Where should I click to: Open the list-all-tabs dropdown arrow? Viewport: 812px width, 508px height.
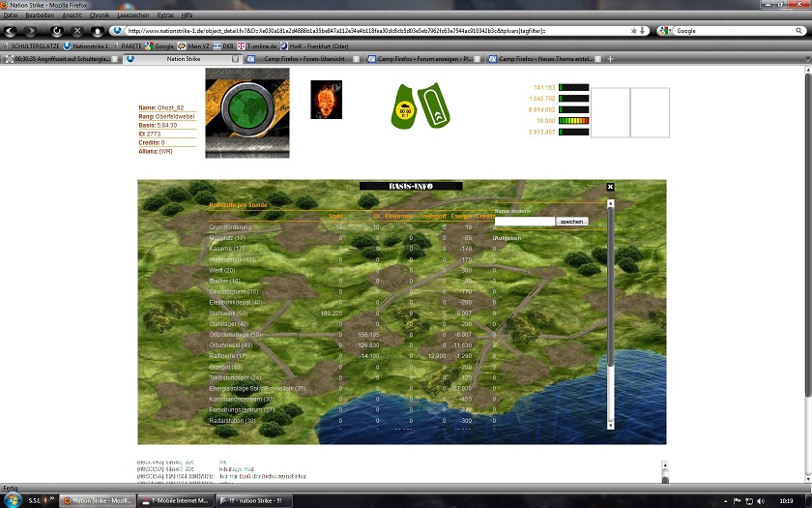(x=807, y=59)
